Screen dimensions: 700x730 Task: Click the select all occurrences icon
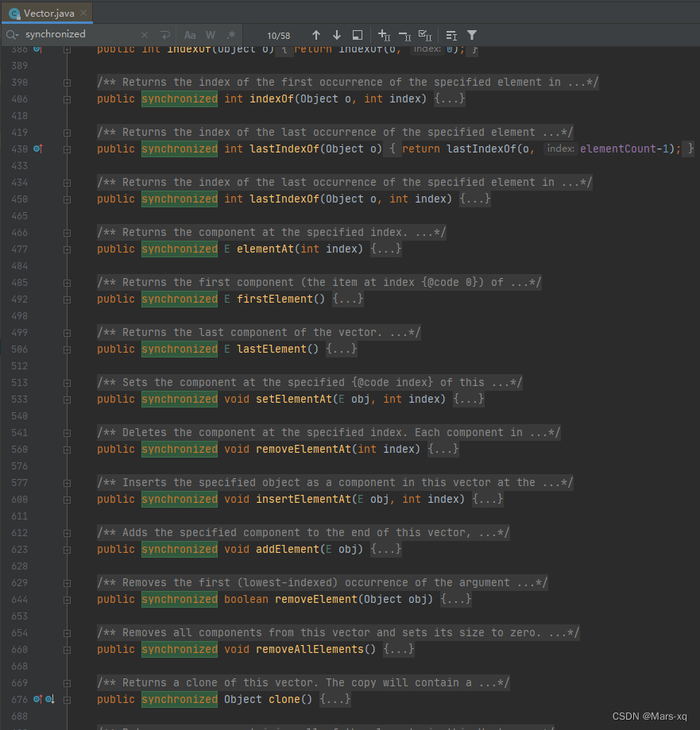click(x=426, y=35)
